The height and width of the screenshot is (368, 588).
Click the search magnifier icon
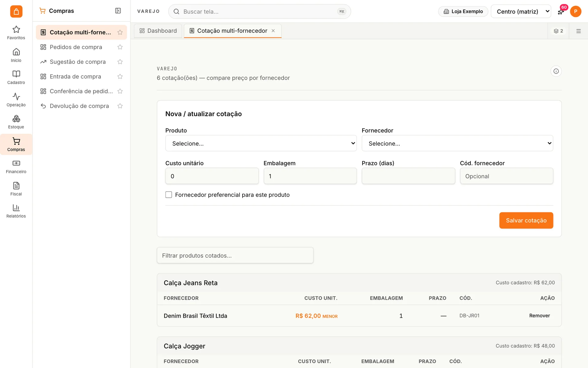tap(176, 12)
